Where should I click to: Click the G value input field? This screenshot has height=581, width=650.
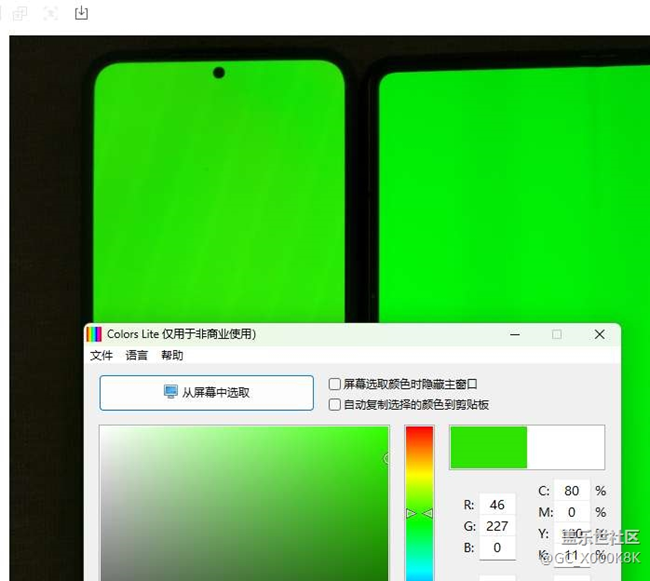tap(497, 526)
